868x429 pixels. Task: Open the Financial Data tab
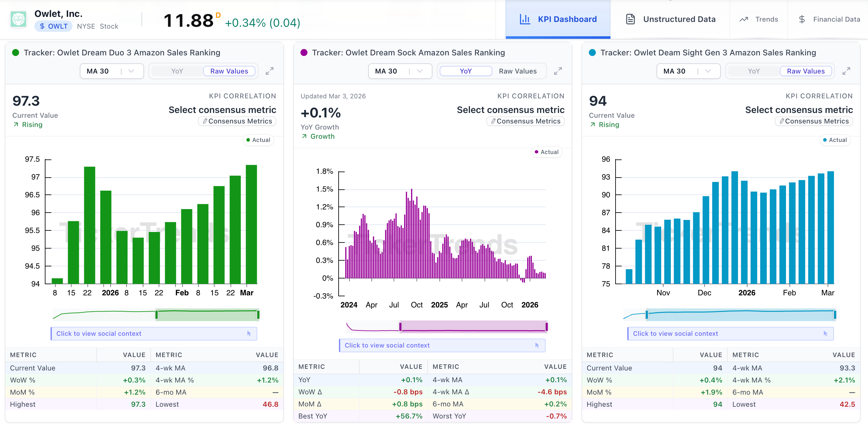pos(836,19)
